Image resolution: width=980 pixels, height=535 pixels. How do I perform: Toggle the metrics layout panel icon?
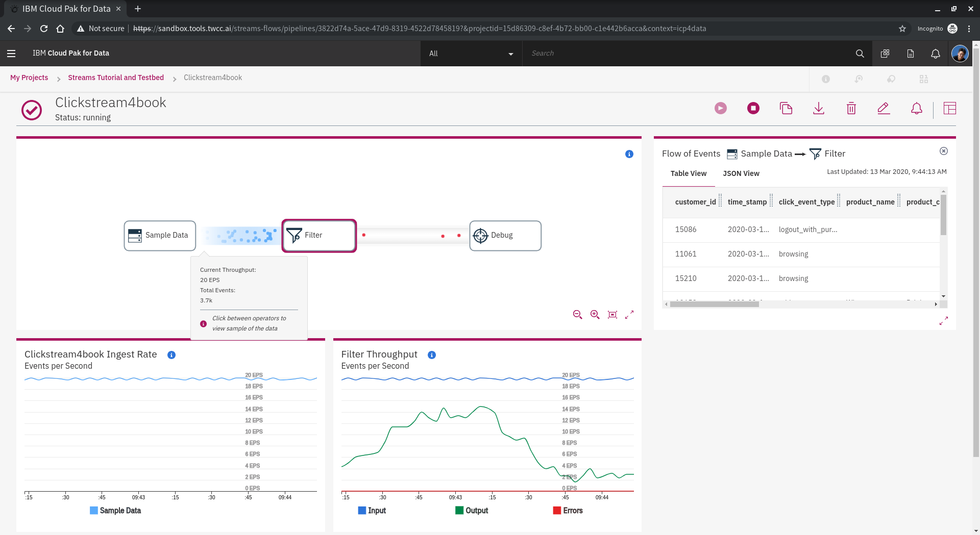[949, 108]
